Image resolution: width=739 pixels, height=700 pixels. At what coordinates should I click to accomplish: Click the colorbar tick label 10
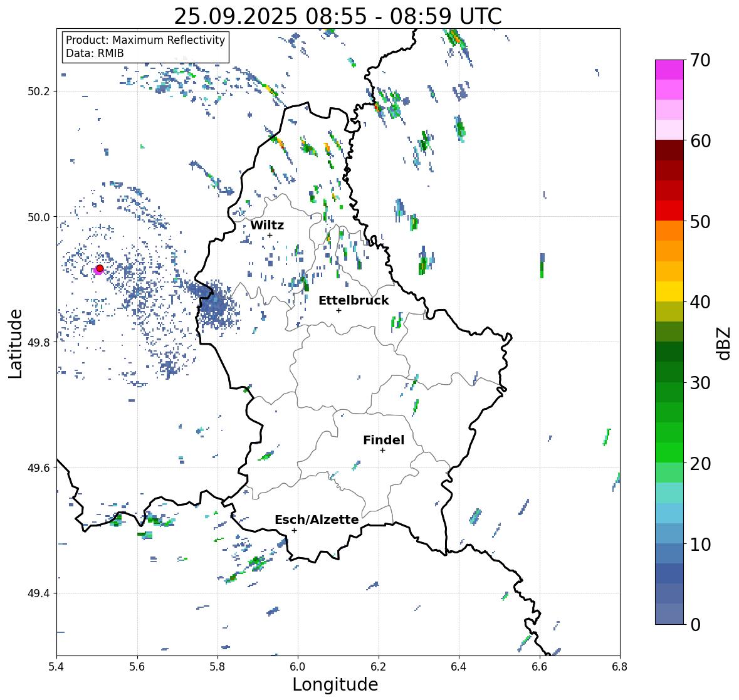tap(700, 544)
